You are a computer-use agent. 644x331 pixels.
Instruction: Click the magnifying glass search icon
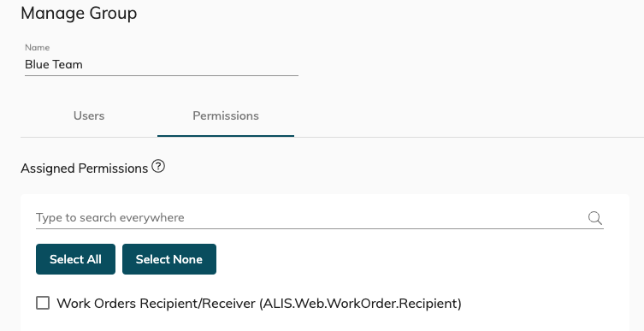point(594,217)
